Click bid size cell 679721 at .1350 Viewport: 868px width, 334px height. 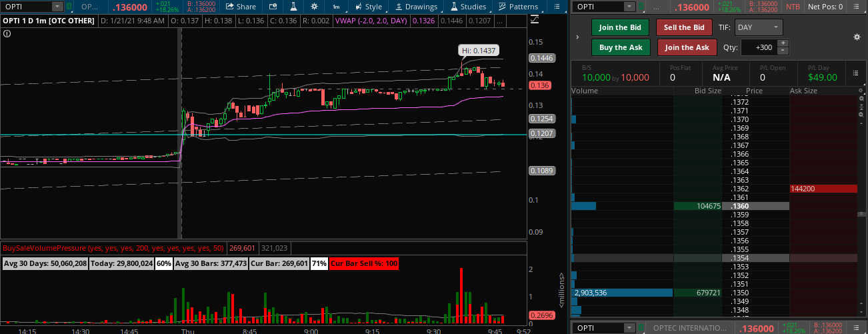pos(698,293)
